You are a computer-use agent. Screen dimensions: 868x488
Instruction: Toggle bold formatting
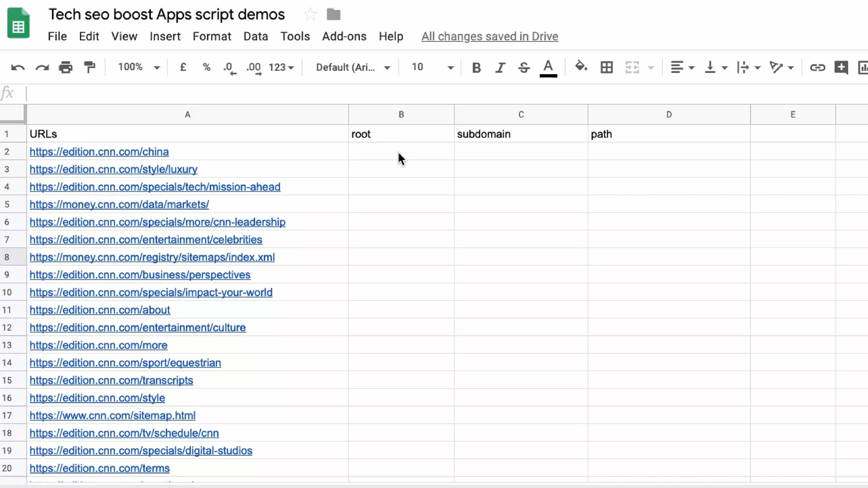tap(476, 68)
